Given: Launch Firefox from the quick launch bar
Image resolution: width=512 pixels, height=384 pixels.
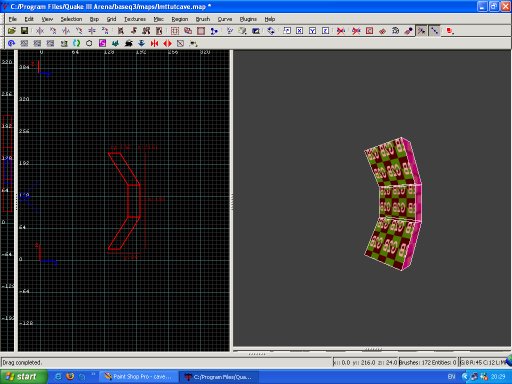Looking at the screenshot, I should pyautogui.click(x=70, y=377).
